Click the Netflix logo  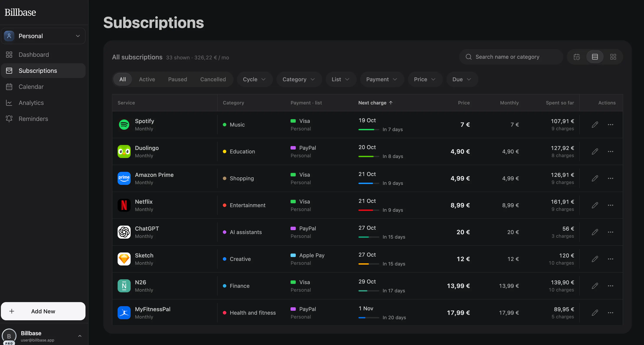coord(124,205)
